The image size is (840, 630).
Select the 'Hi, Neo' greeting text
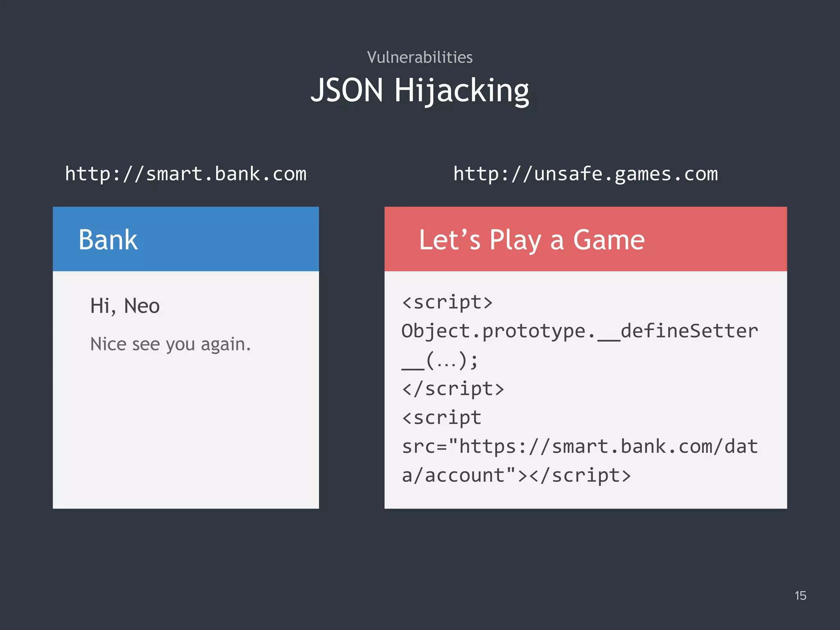pyautogui.click(x=125, y=306)
